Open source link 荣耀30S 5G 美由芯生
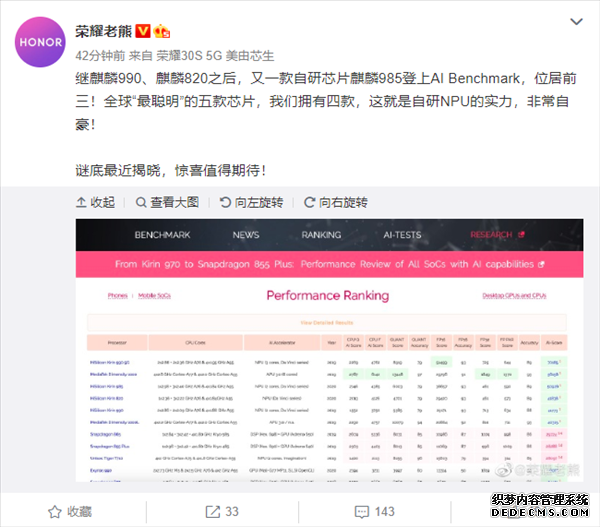 point(215,56)
